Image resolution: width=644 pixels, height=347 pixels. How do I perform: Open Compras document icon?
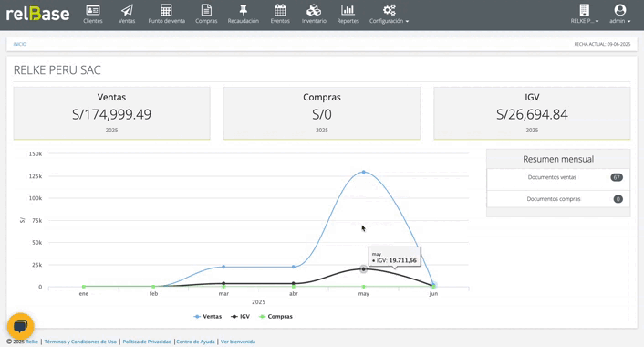coord(206,10)
